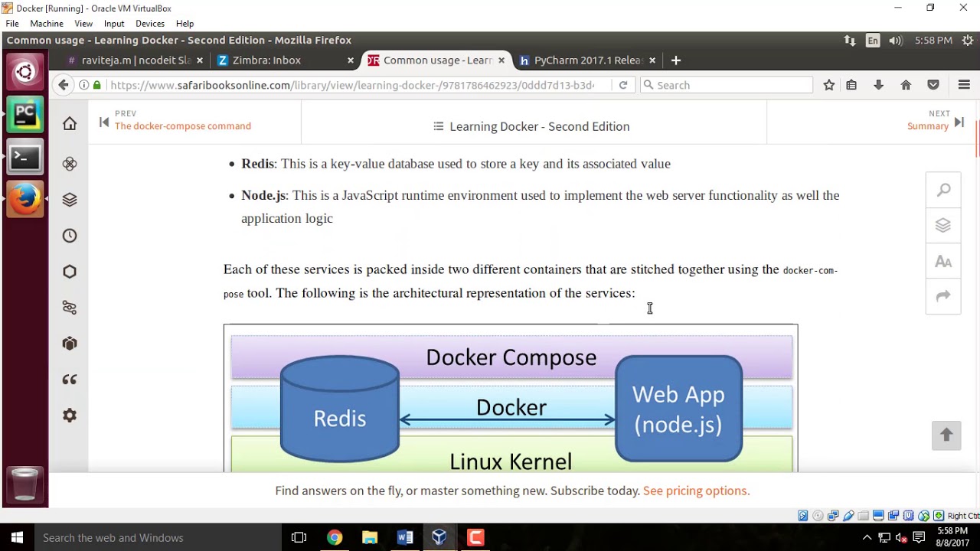The width and height of the screenshot is (980, 551).
Task: Open the Safari home sidebar icon
Action: (70, 123)
